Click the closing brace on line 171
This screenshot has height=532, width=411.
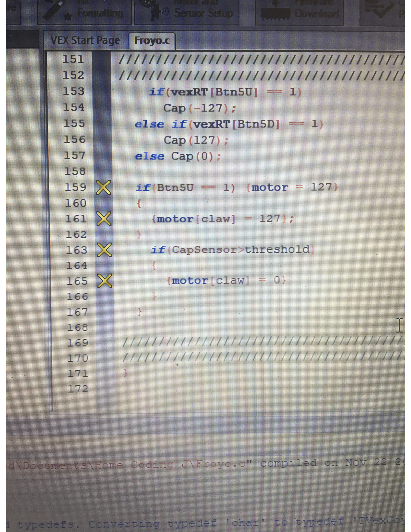(x=125, y=374)
